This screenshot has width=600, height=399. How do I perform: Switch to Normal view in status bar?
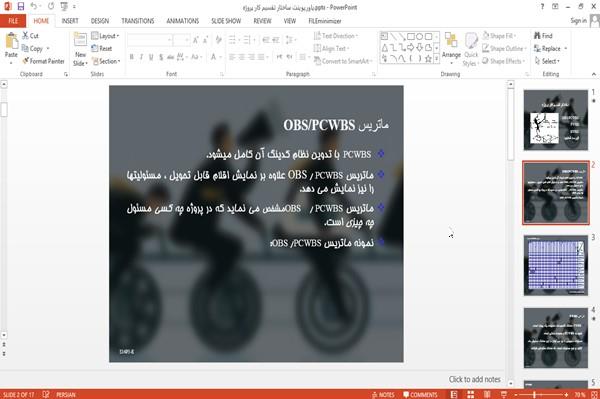(454, 394)
